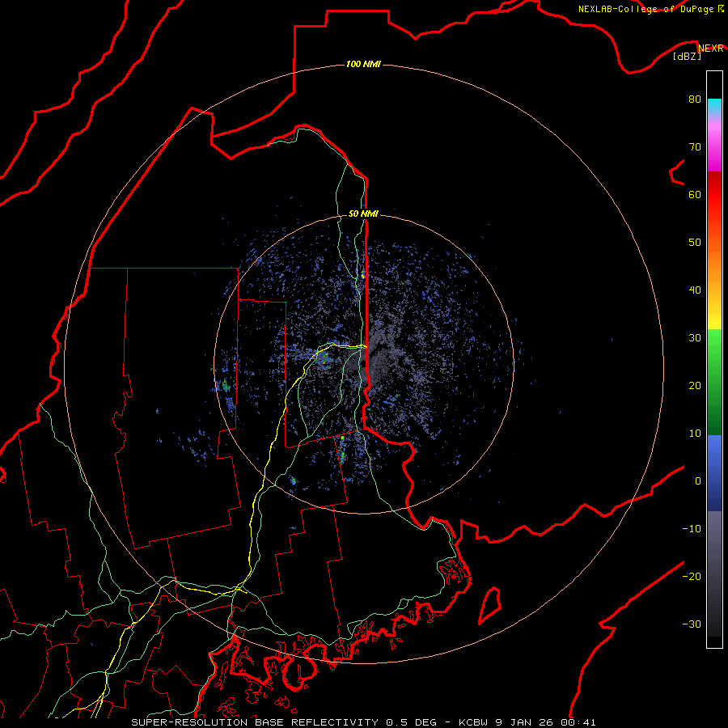Click the 40 value on the dBZ scale
The width and height of the screenshot is (728, 728).
(695, 290)
